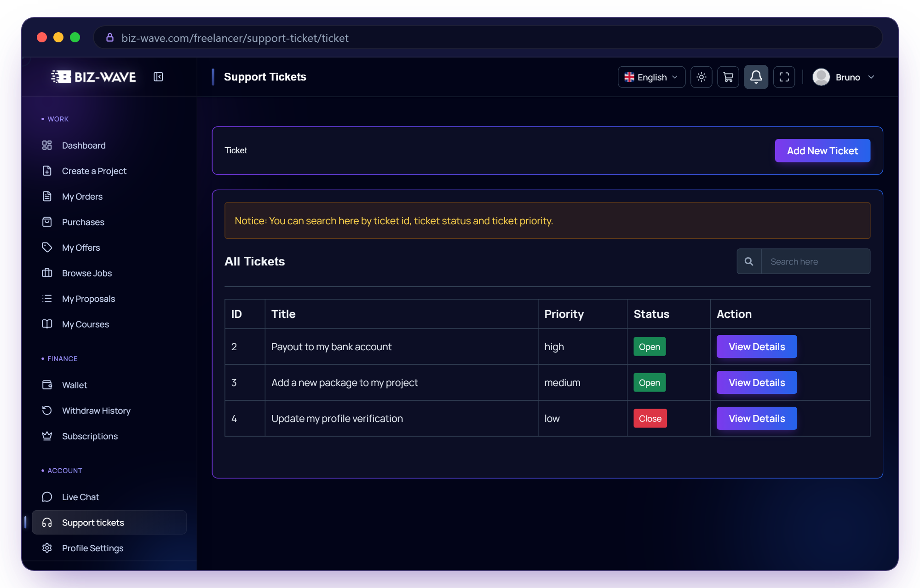The image size is (920, 588).
Task: Click the Dashboard grid icon
Action: coord(47,145)
